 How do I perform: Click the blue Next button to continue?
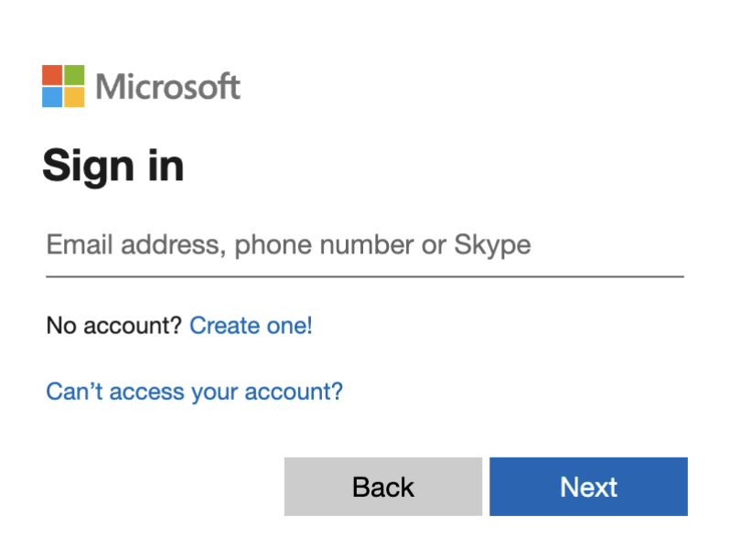(x=588, y=487)
